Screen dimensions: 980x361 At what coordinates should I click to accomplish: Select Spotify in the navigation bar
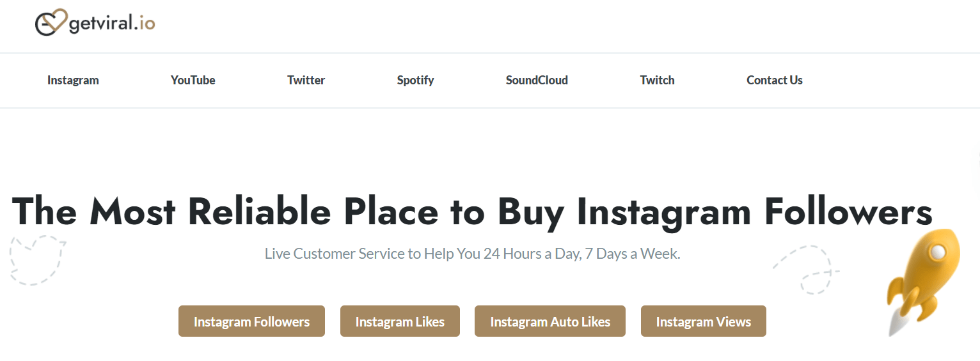pos(415,81)
